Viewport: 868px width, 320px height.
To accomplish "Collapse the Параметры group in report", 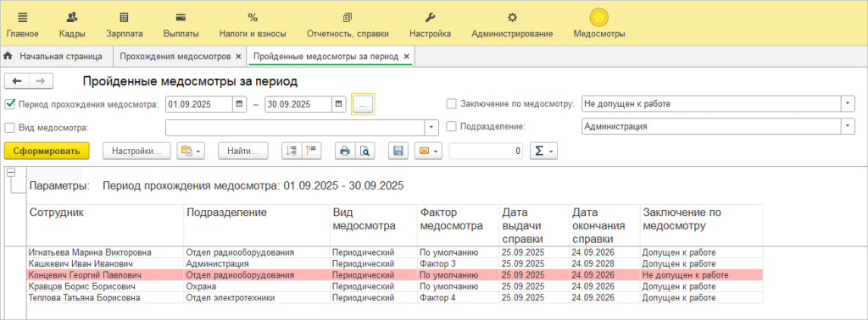I will tap(9, 173).
